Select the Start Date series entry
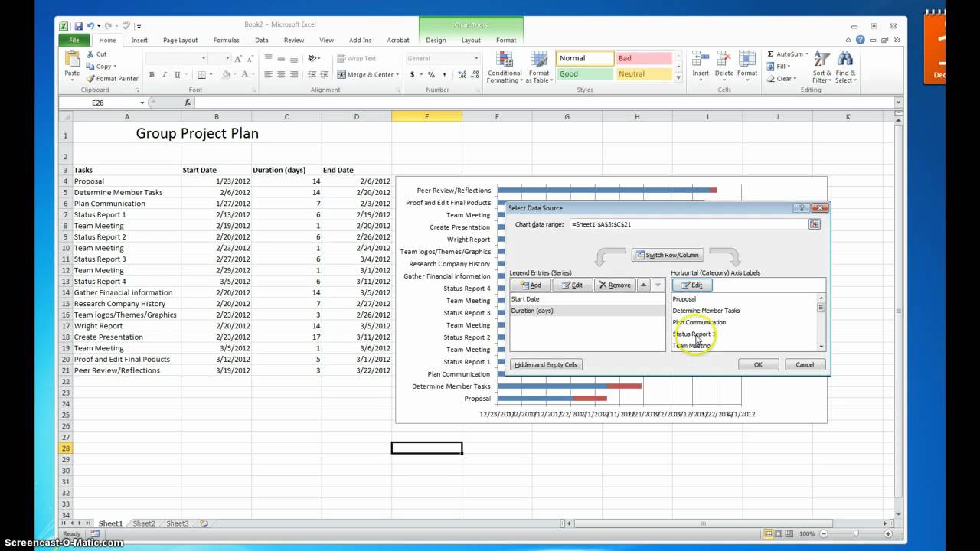The image size is (980, 551). (525, 299)
